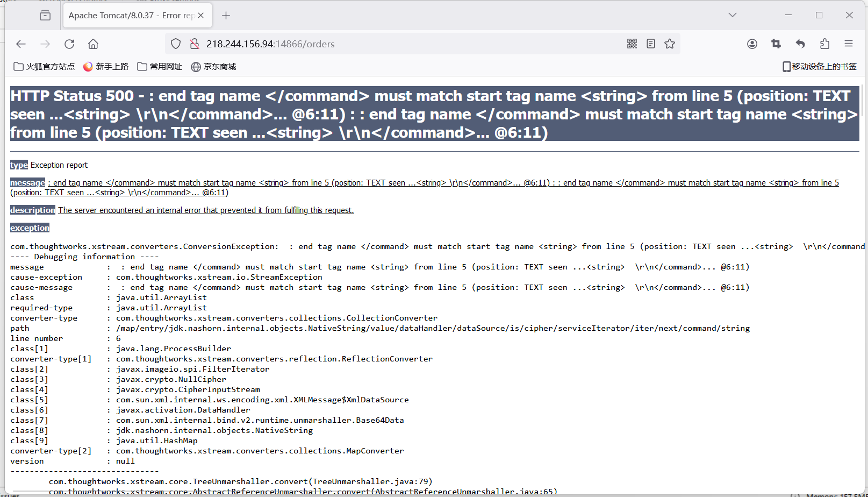Close the Apache Tomcat error tab

[201, 16]
